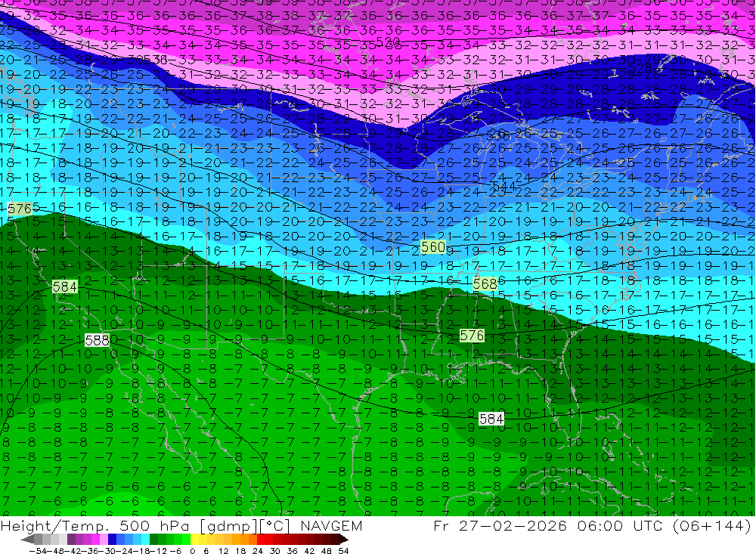Click the legend value 54

click(343, 551)
